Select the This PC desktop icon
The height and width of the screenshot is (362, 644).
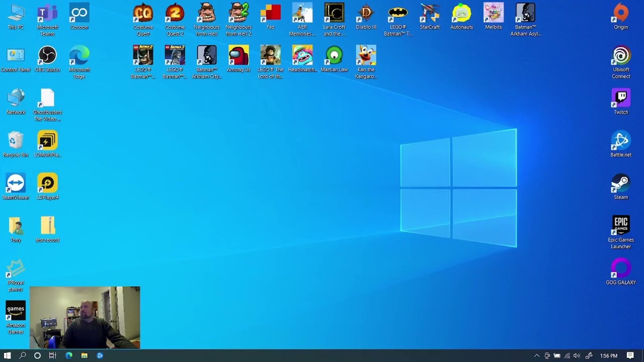(16, 17)
